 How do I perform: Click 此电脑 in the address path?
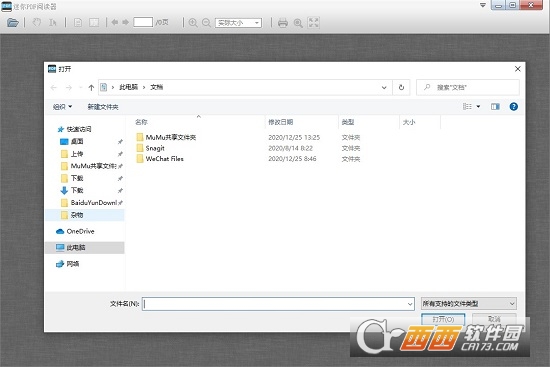(128, 87)
